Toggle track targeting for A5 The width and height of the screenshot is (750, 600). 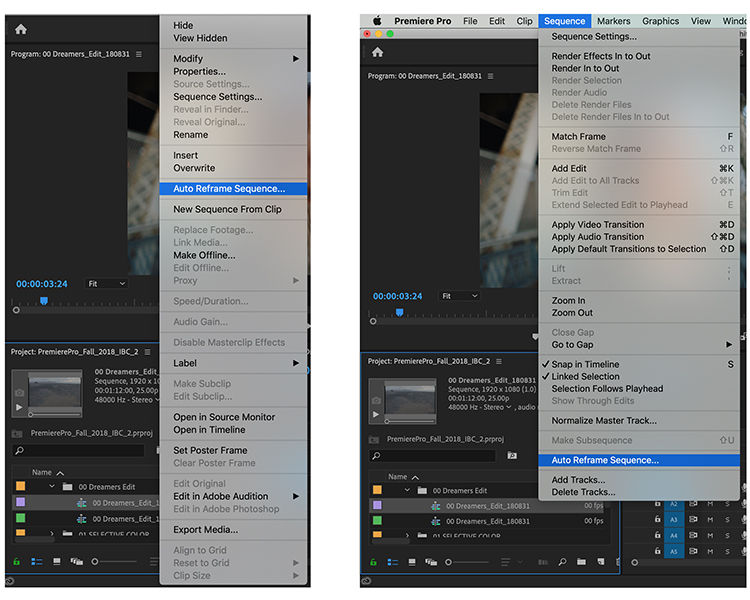pyautogui.click(x=673, y=551)
